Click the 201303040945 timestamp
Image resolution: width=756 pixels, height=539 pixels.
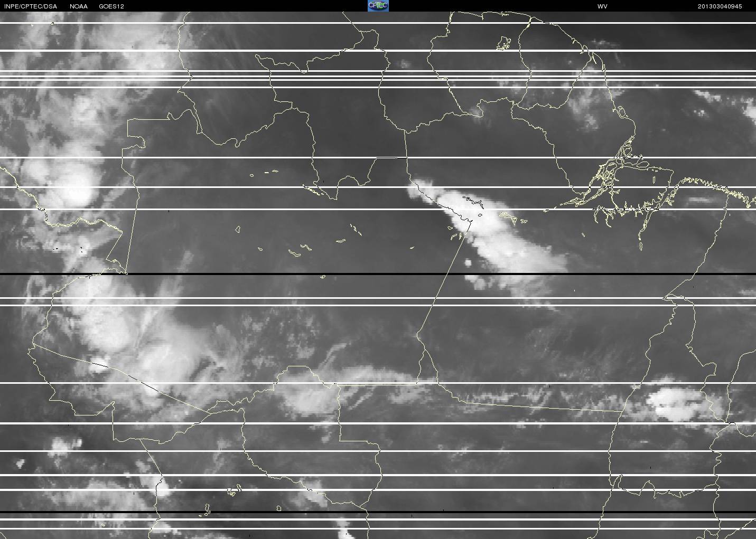[x=720, y=6]
